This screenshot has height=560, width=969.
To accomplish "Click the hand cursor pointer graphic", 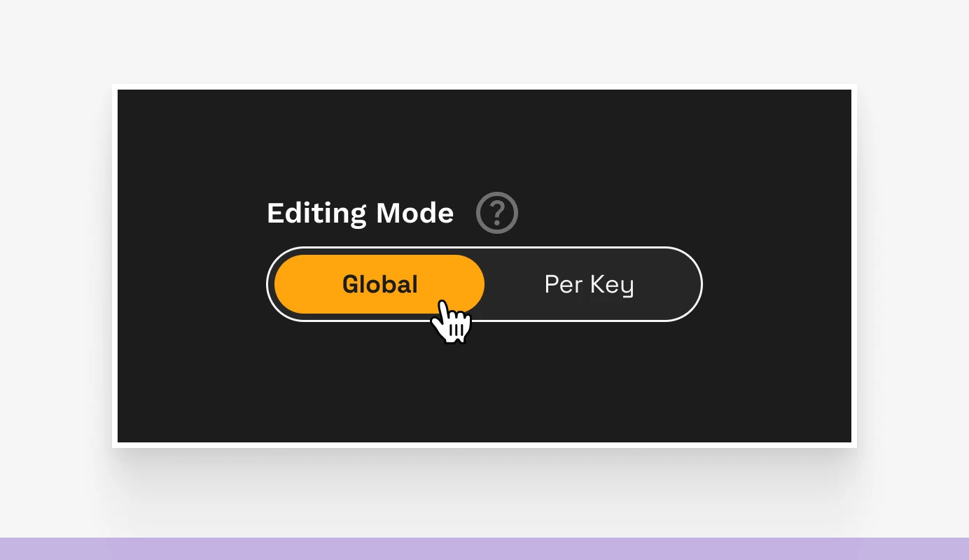I will coord(452,322).
